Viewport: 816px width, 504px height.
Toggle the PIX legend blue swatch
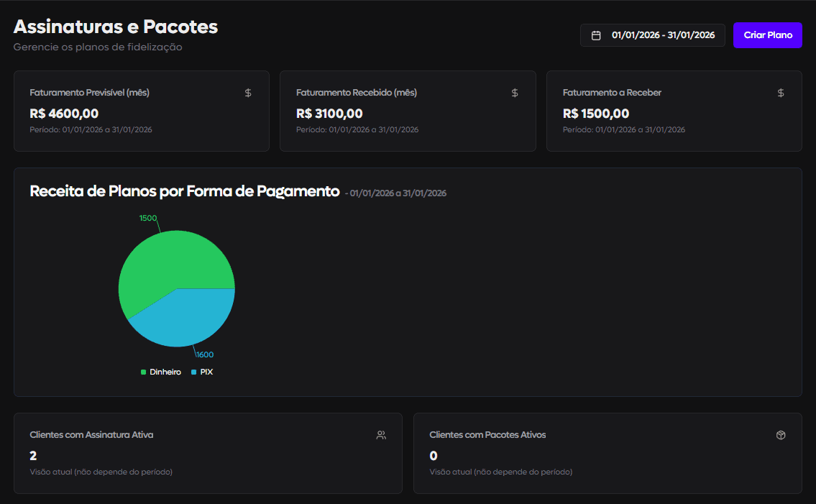click(x=193, y=372)
